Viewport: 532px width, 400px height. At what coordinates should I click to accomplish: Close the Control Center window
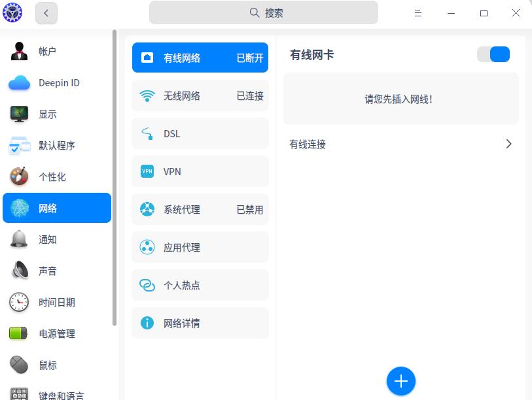(516, 13)
